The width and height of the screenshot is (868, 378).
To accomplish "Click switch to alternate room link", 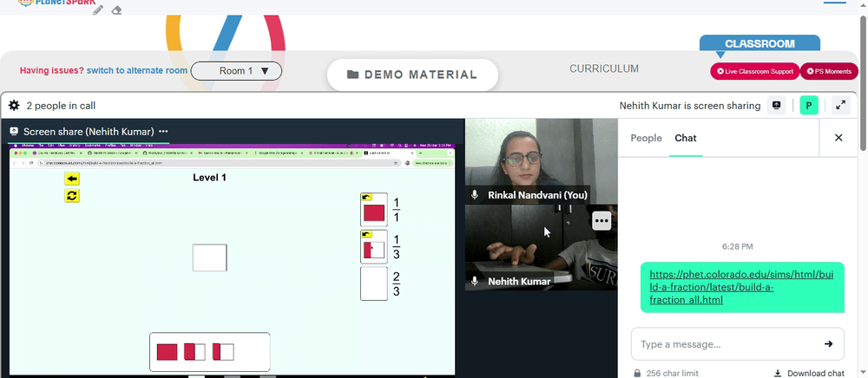I will click(x=137, y=71).
